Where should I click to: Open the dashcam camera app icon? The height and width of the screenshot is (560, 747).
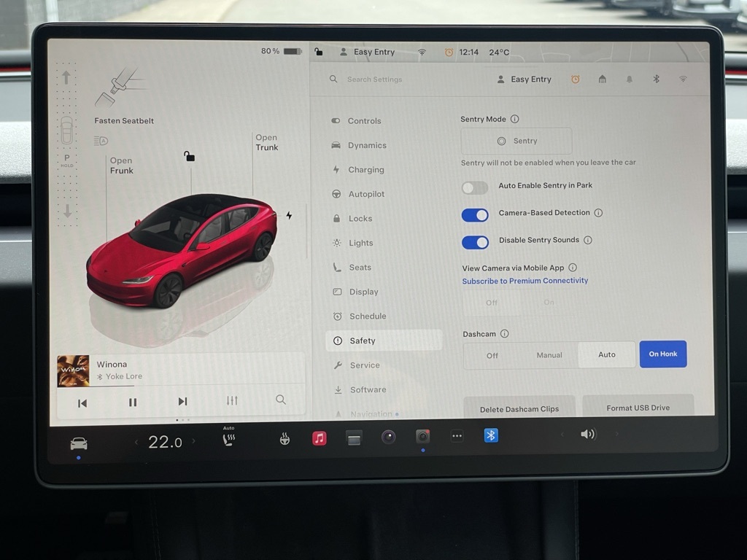coord(422,437)
